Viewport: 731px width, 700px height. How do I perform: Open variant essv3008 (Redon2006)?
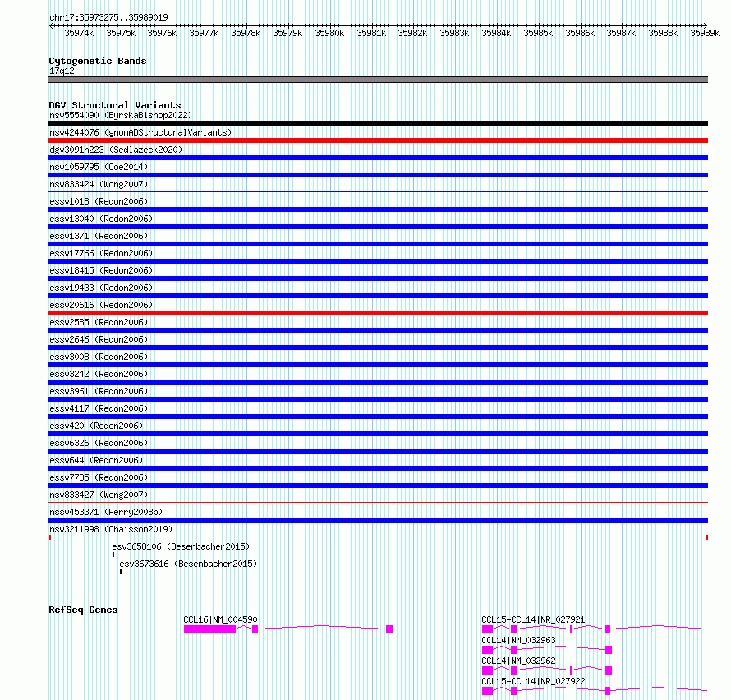[x=99, y=357]
